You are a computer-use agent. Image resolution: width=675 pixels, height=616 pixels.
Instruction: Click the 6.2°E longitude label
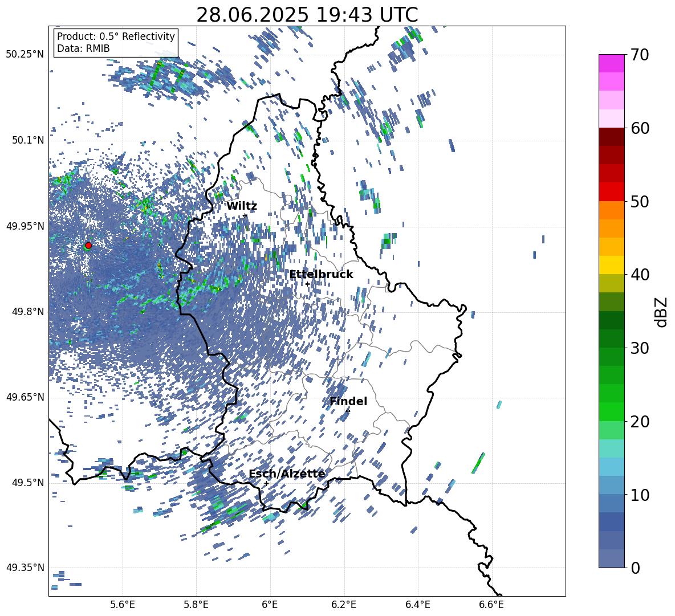pos(344,605)
